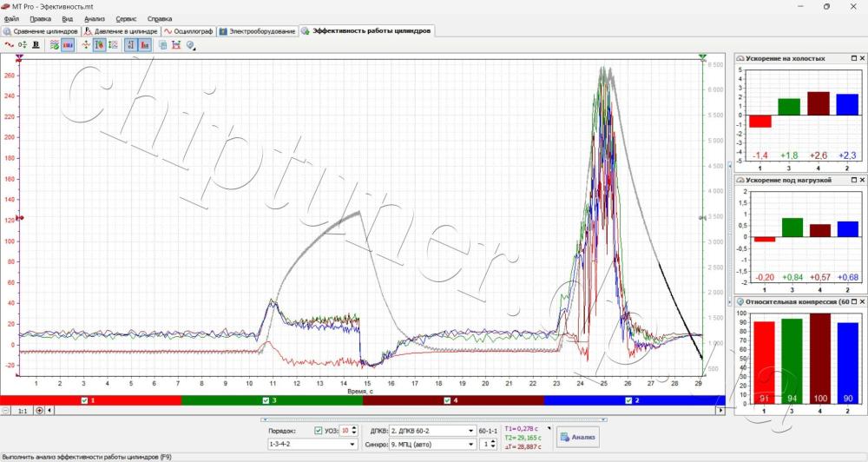
Task: Click the green-check waveforms toolbar icon
Action: [54, 45]
